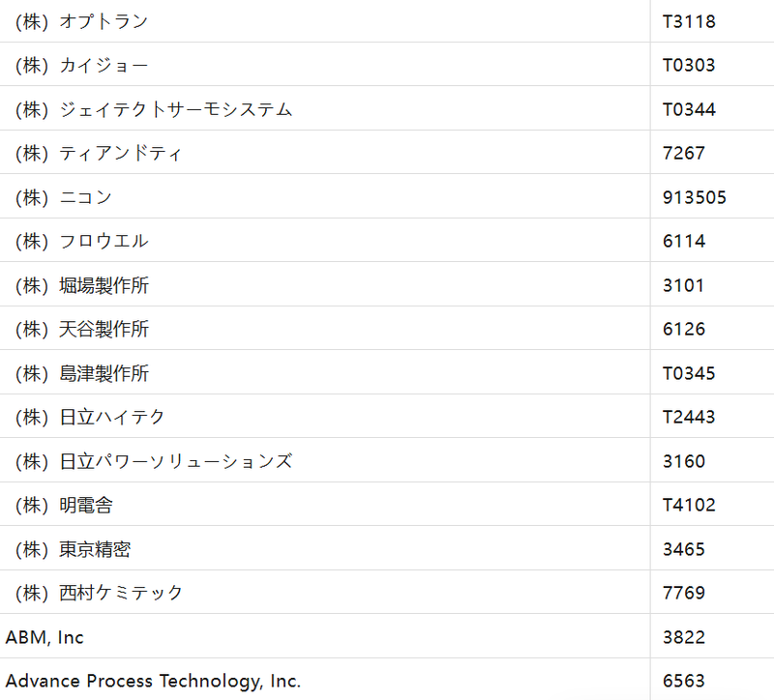Select the (株) 明電舎 row name

pos(64,505)
